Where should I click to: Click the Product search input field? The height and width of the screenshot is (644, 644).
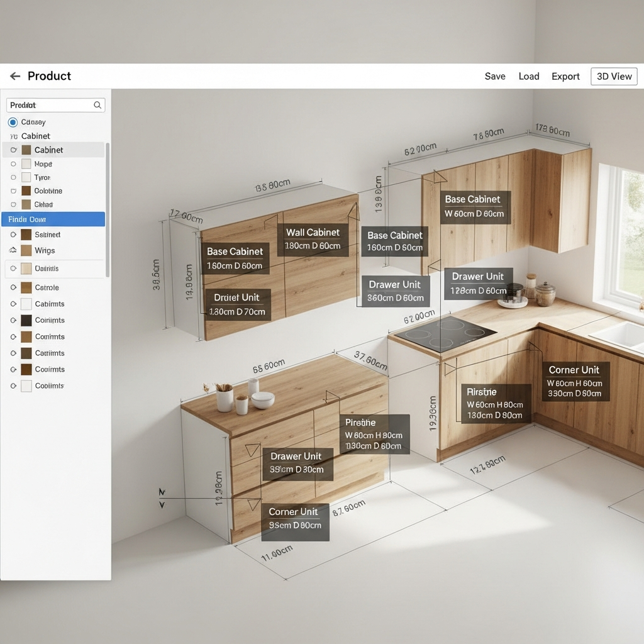[50, 105]
